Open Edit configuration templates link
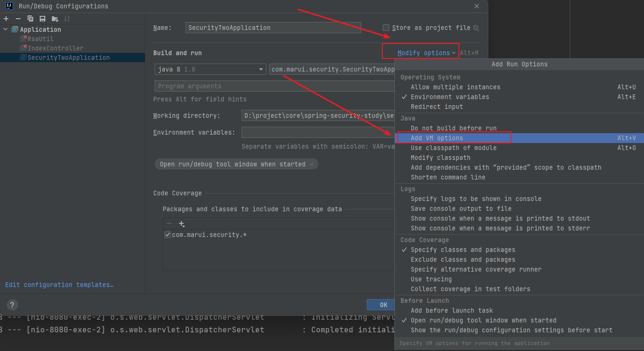The height and width of the screenshot is (351, 644). coord(59,285)
